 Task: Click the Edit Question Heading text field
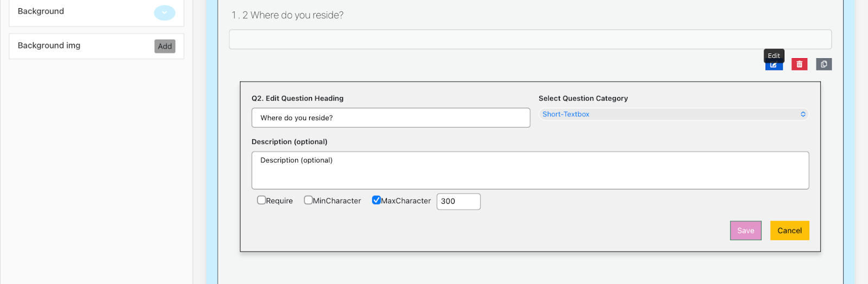coord(391,118)
